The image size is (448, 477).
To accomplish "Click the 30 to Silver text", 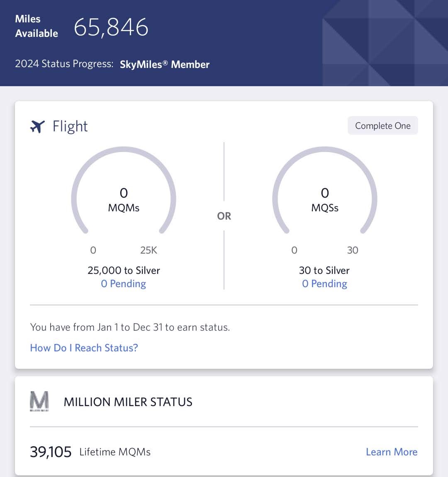I will click(x=324, y=270).
